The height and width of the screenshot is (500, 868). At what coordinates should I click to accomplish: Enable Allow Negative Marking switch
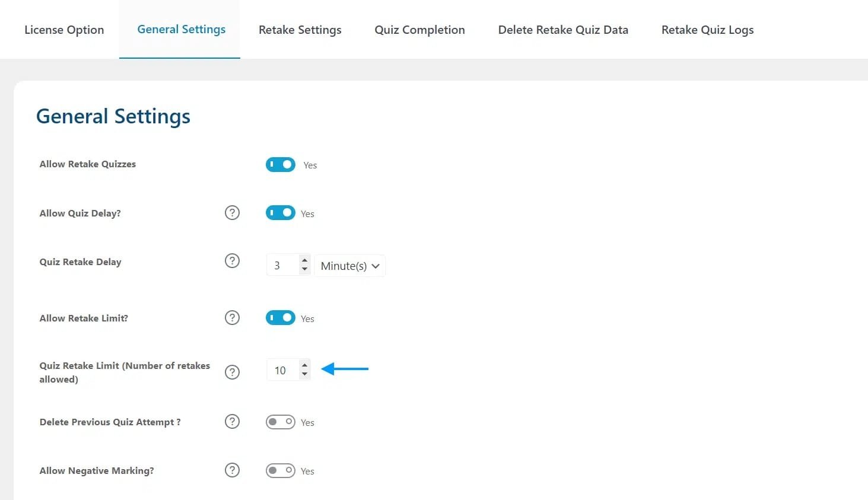pos(281,470)
